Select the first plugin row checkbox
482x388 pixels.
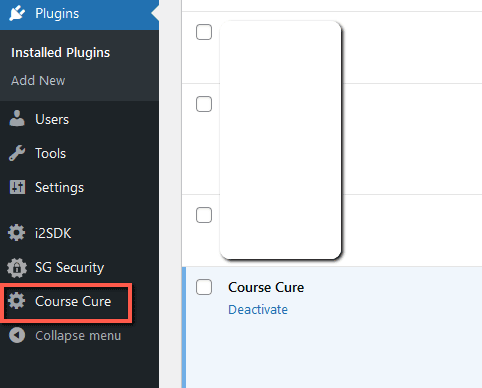[x=204, y=32]
